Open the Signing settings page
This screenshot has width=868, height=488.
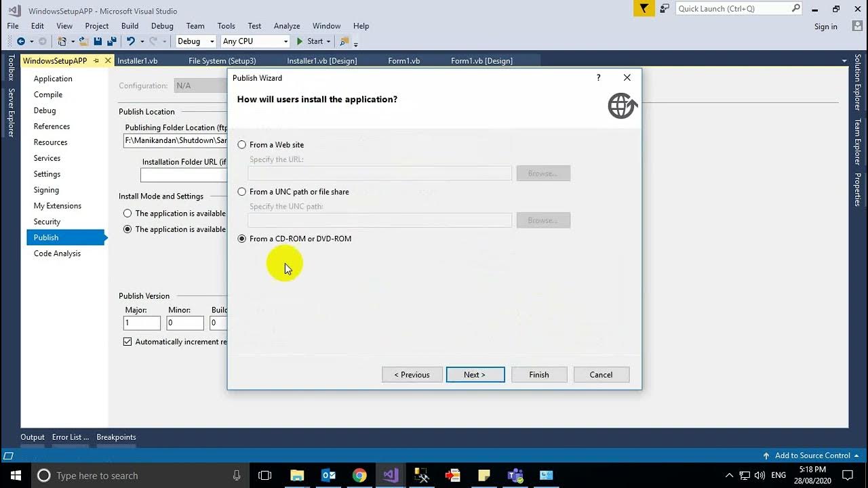pyautogui.click(x=46, y=190)
